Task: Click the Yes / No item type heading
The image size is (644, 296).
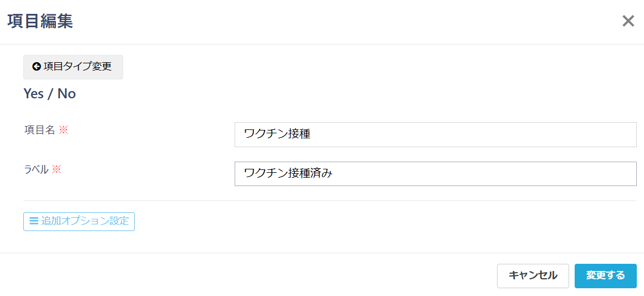Action: 49,94
